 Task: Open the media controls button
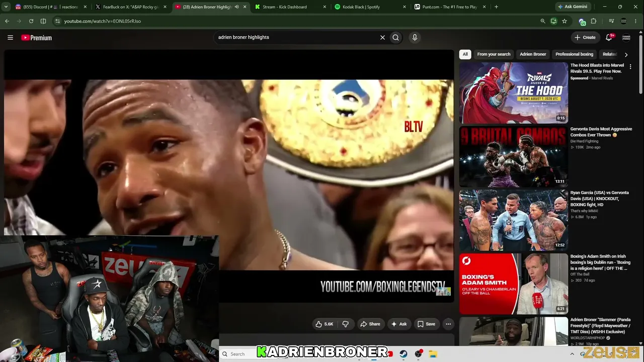611,21
